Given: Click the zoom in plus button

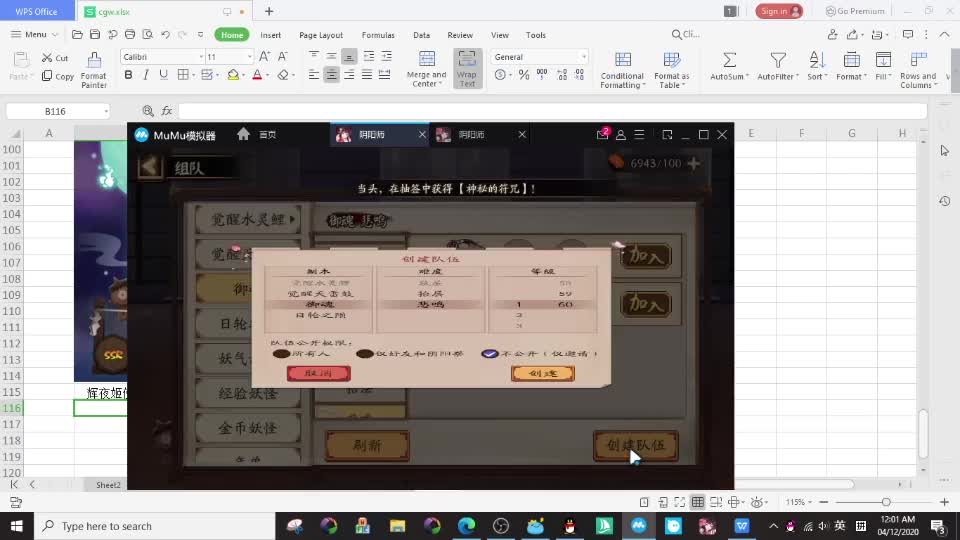Looking at the screenshot, I should [945, 502].
